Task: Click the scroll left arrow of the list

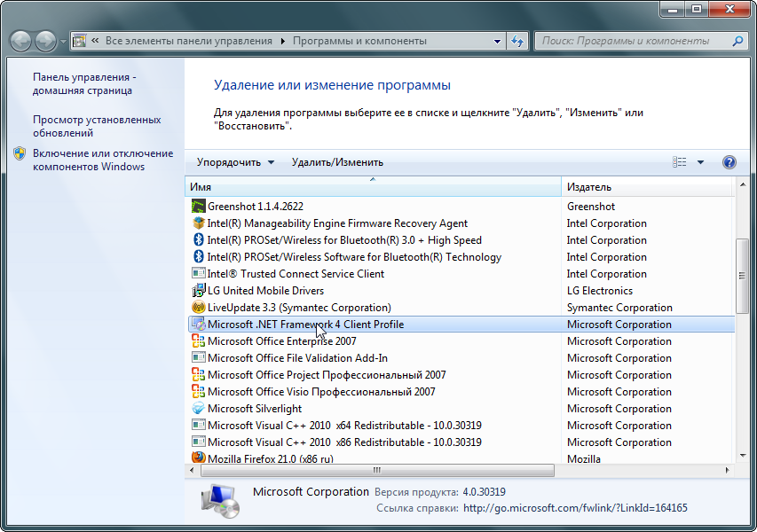Action: pos(192,470)
